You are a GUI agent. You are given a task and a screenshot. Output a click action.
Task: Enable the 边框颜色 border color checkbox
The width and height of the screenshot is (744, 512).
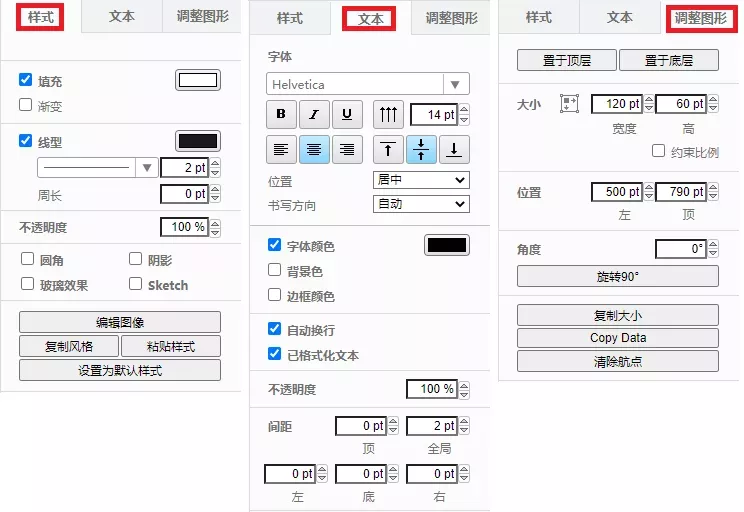(274, 295)
